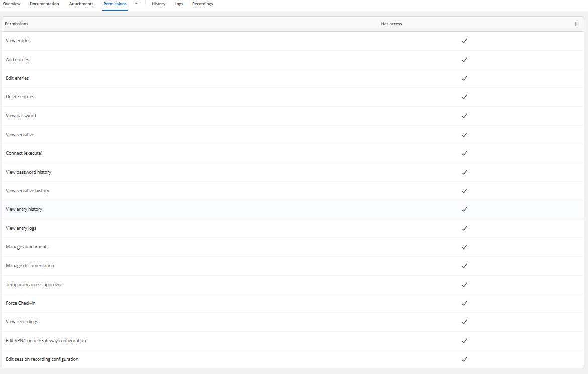Select the Temporary access approver row
The height and width of the screenshot is (374, 588).
293,285
